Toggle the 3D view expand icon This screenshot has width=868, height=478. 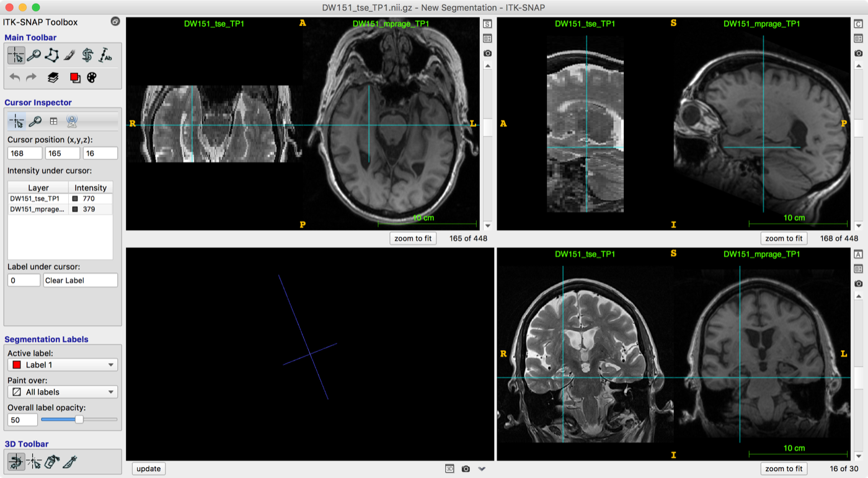tap(449, 469)
